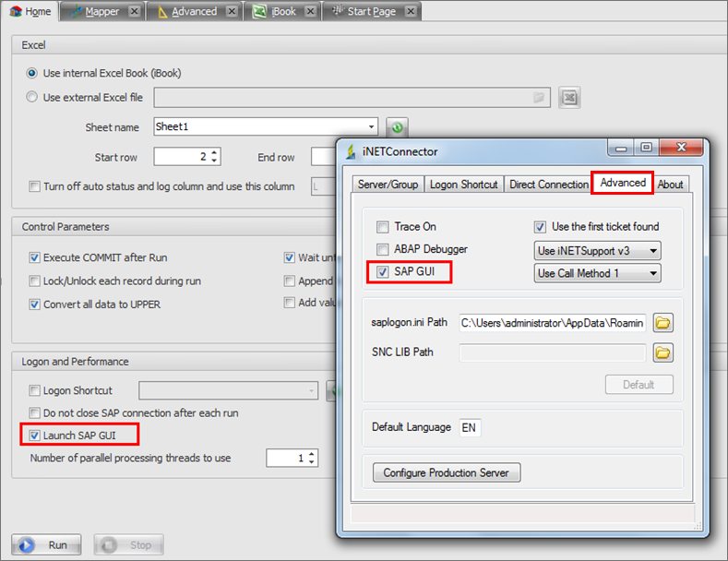Select Use external Excel file option

[x=33, y=97]
